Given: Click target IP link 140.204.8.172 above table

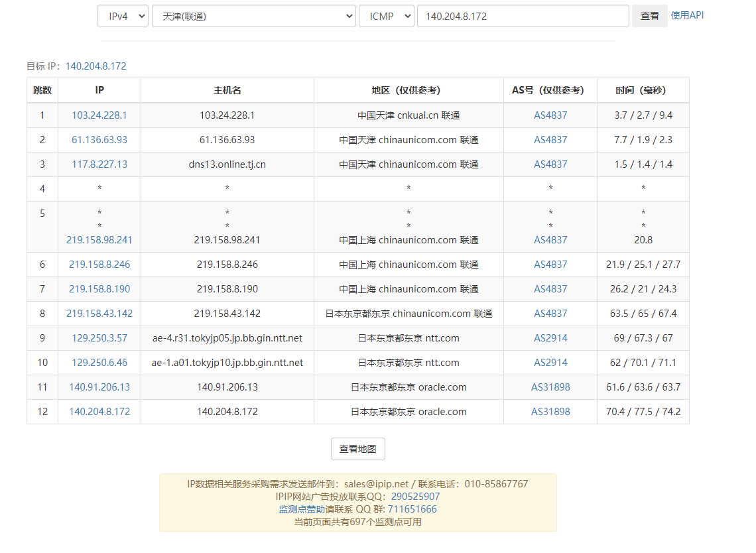Looking at the screenshot, I should tap(96, 66).
